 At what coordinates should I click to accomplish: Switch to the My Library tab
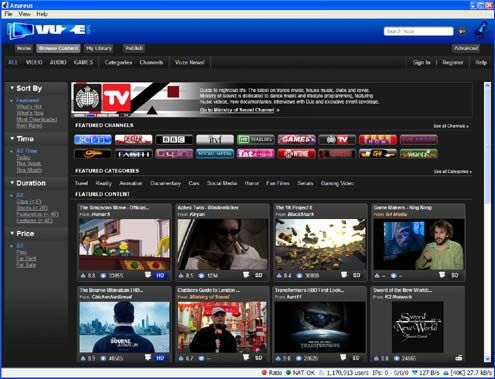pos(99,48)
